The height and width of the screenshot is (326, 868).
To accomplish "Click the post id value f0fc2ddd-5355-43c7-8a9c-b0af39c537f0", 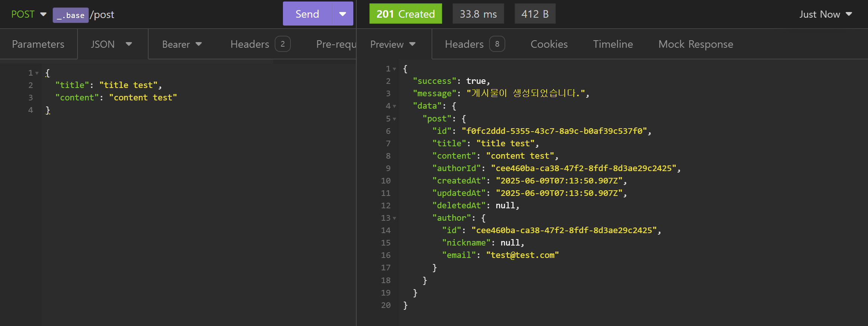I will click(x=554, y=131).
